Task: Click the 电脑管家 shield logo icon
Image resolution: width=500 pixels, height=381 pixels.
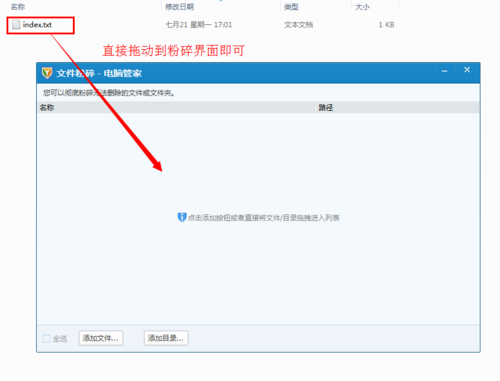Action: [47, 73]
